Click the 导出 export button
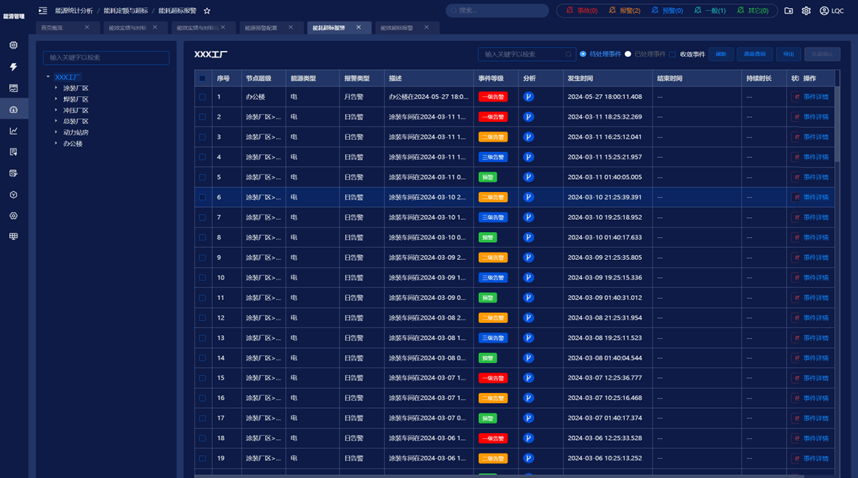 coord(789,54)
